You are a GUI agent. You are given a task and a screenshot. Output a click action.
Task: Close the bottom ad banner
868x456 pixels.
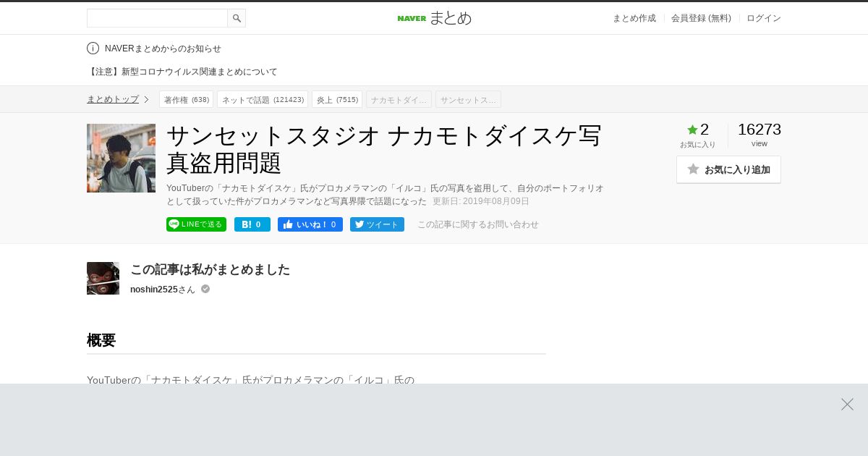point(847,404)
